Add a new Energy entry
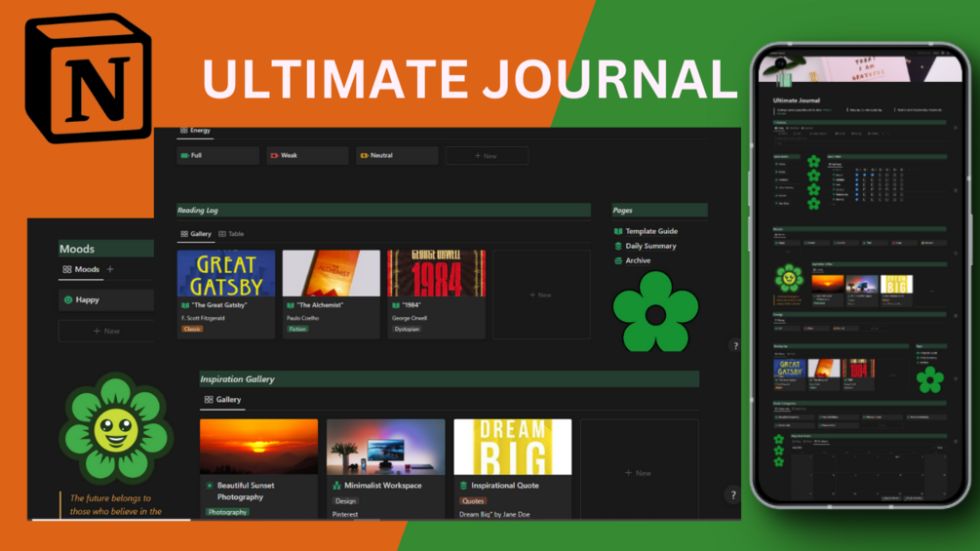The height and width of the screenshot is (551, 980). coord(487,156)
